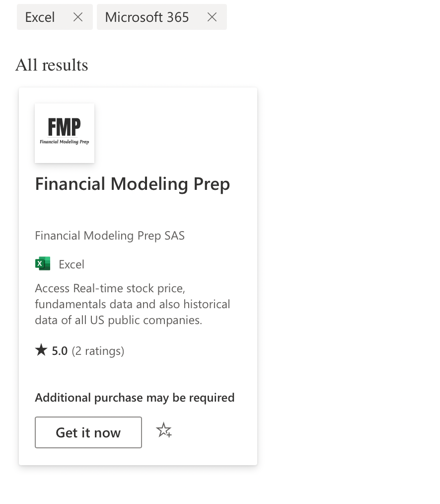Toggle the Financial Modeling Prep favorite star
The image size is (440, 504).
(164, 430)
